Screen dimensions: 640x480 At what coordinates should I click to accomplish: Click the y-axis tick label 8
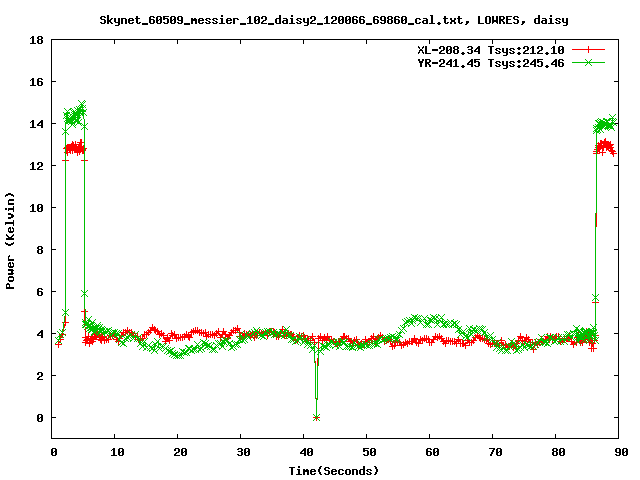pos(40,250)
